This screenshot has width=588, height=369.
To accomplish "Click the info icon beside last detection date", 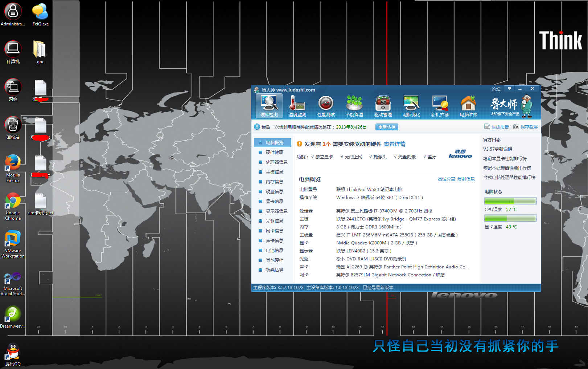I will coord(257,127).
